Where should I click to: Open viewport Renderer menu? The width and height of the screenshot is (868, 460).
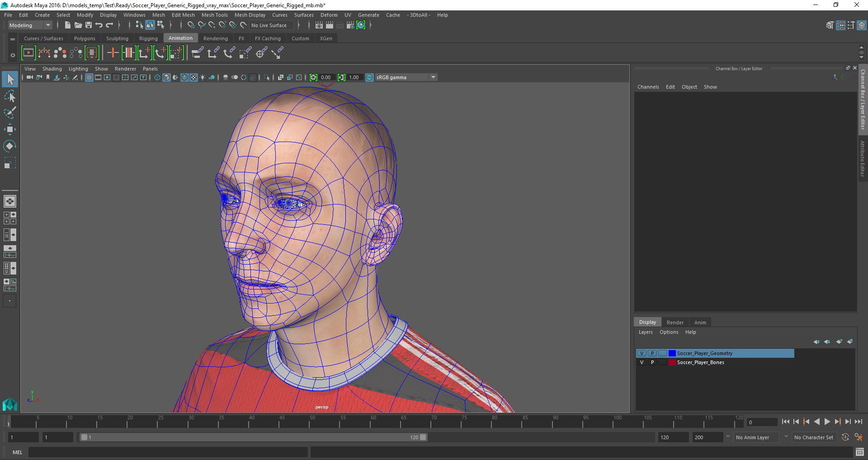pos(125,69)
